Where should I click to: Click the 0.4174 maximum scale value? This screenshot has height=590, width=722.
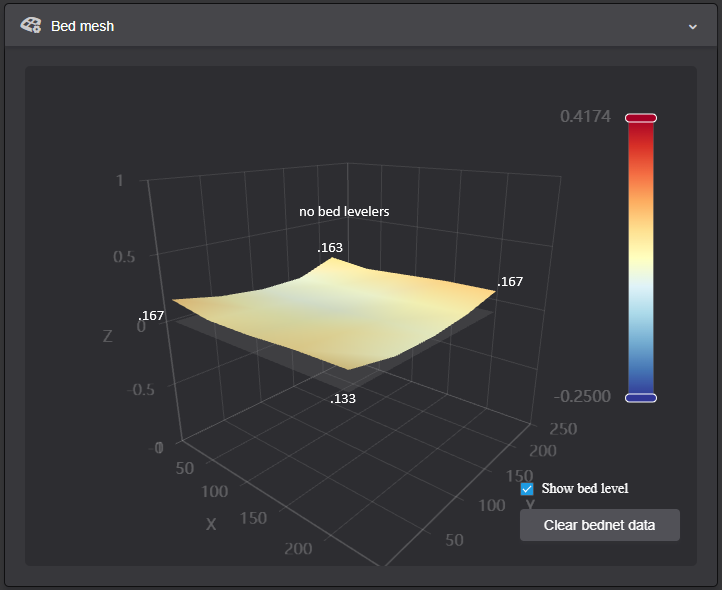click(x=585, y=117)
